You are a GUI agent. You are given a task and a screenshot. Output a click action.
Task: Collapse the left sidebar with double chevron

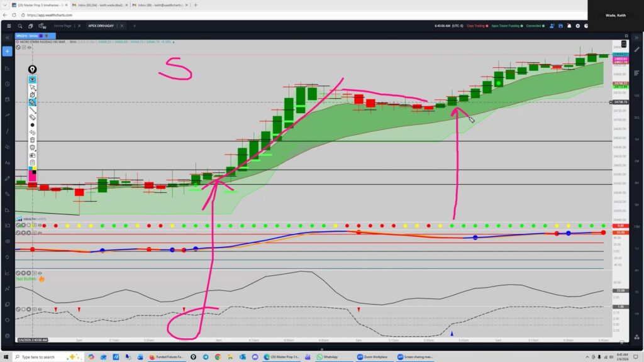[x=6, y=37]
